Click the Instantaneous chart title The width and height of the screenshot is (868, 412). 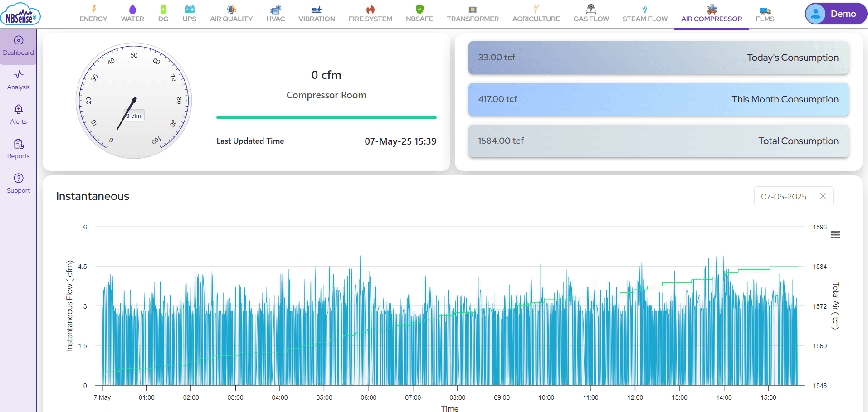[x=93, y=196]
